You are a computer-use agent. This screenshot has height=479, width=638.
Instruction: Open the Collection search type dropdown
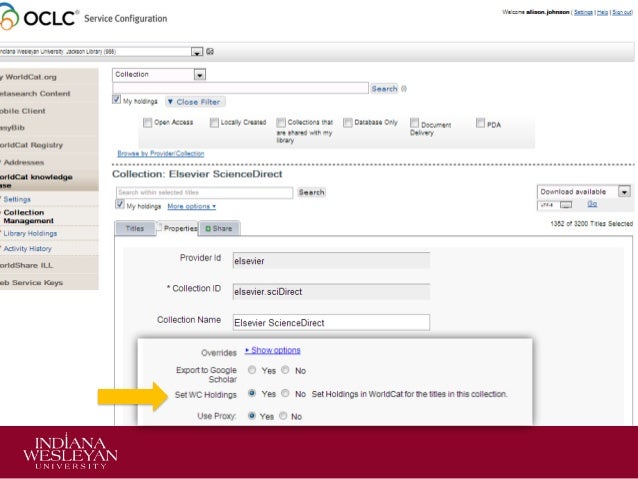(x=199, y=74)
